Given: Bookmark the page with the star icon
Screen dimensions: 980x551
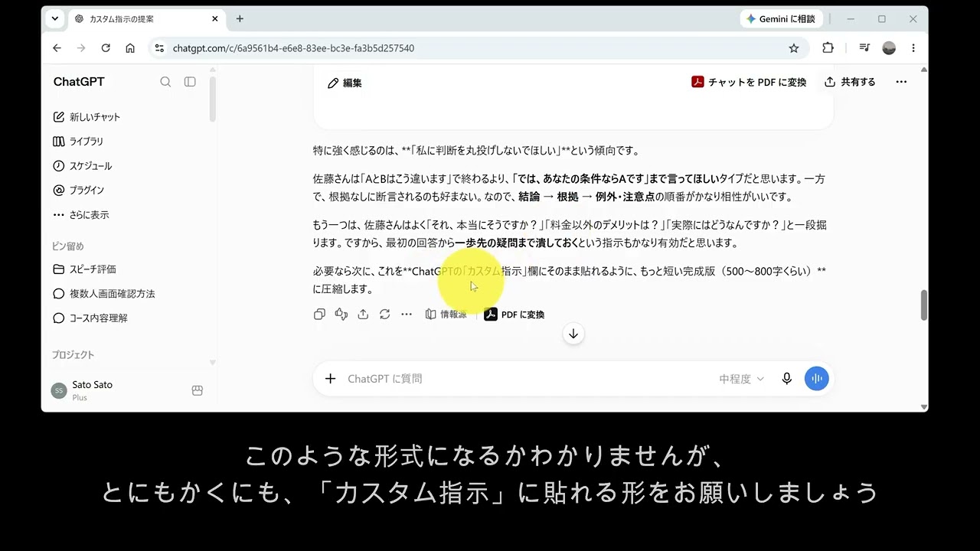Looking at the screenshot, I should [x=794, y=48].
